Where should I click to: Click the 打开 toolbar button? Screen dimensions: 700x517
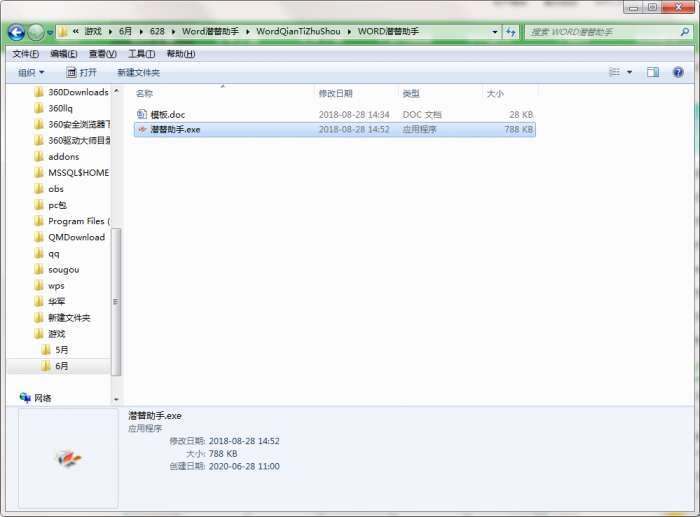(81, 72)
